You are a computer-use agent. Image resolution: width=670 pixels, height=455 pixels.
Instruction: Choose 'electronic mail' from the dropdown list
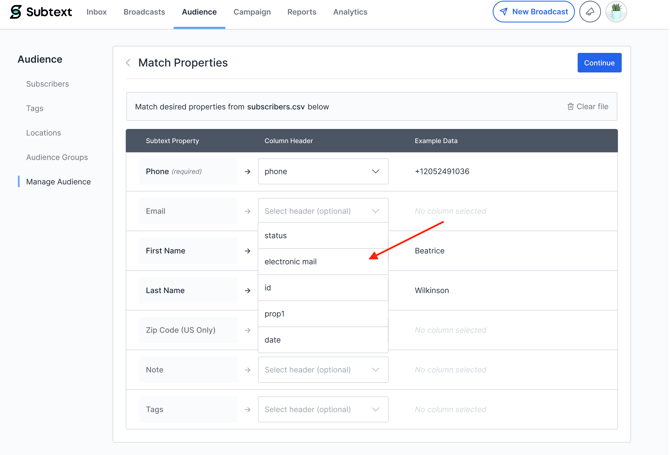tap(291, 262)
